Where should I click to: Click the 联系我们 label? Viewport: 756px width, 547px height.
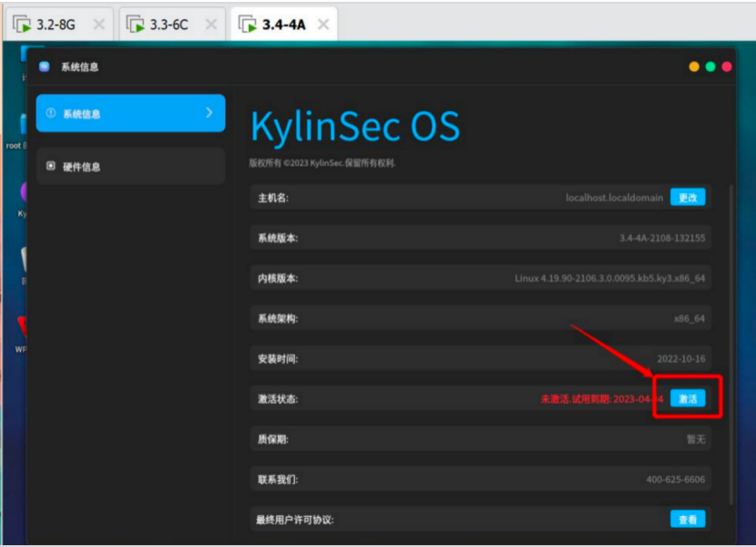click(278, 480)
